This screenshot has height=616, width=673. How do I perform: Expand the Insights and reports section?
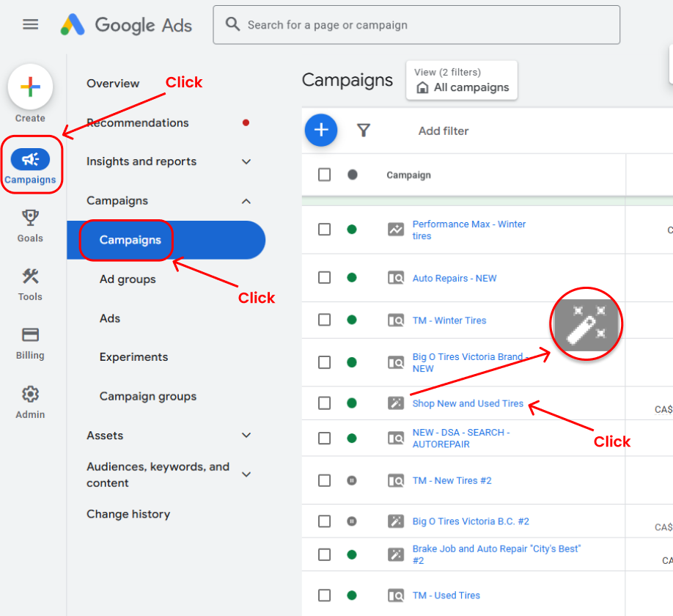[x=246, y=161]
